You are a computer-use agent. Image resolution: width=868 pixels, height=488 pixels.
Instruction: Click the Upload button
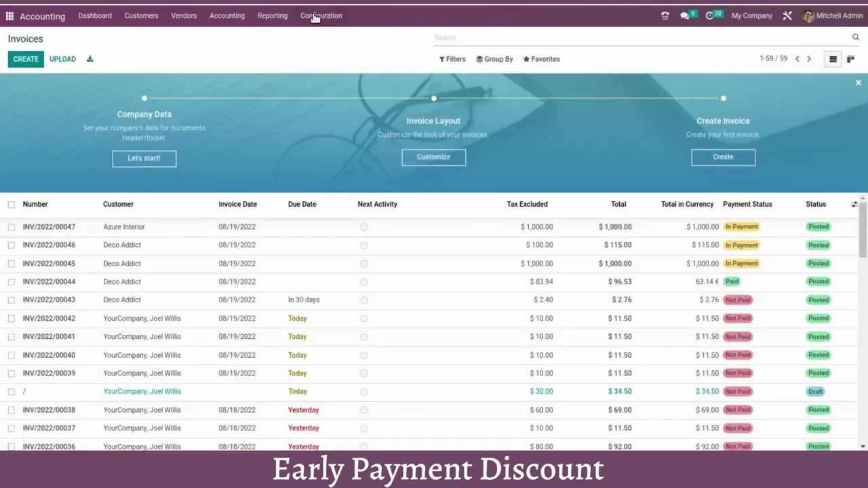pos(62,59)
